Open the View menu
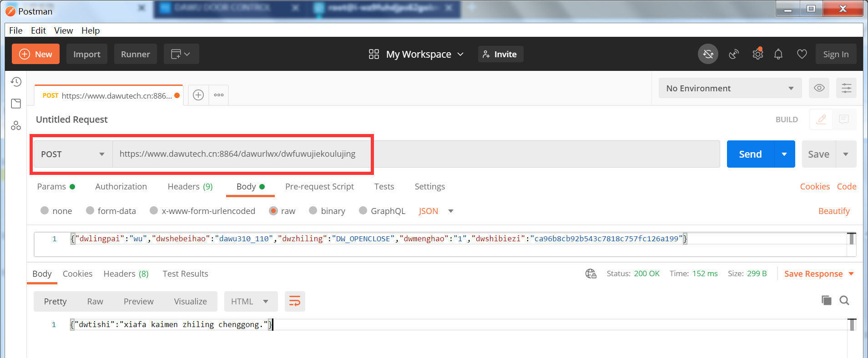The height and width of the screenshot is (358, 868). tap(63, 30)
